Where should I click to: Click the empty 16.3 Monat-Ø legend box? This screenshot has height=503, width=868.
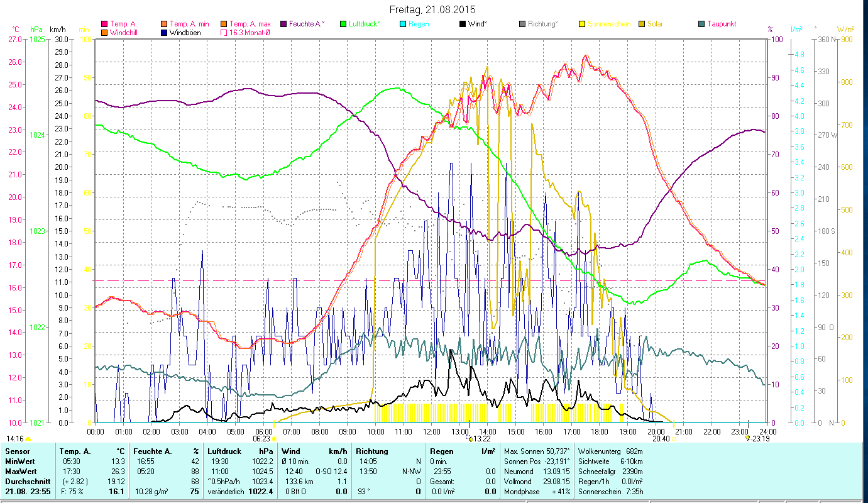222,33
